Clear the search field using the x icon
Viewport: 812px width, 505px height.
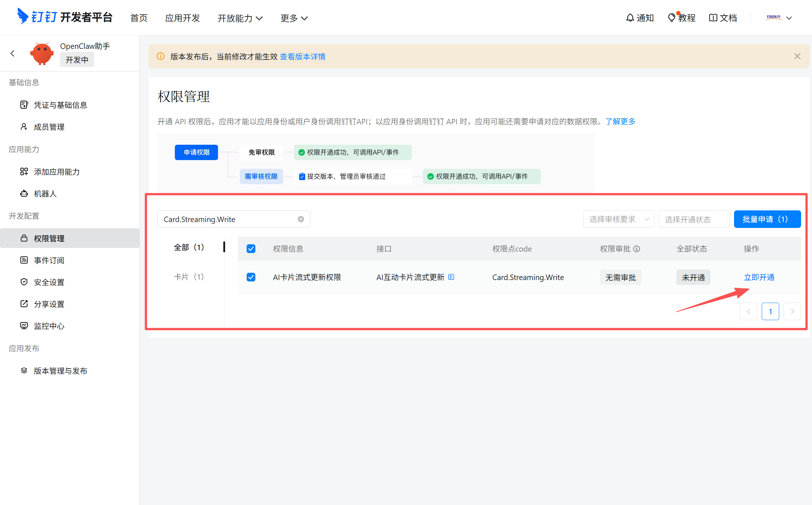[x=301, y=219]
